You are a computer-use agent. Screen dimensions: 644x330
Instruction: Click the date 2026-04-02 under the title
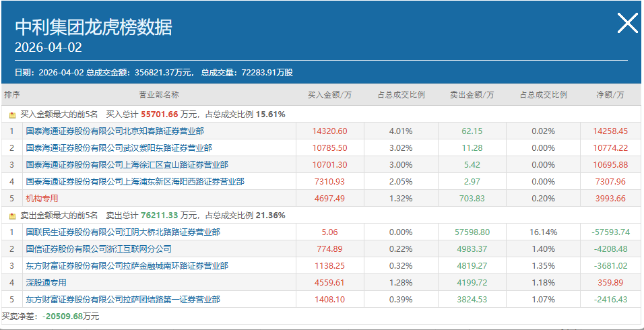(49, 48)
